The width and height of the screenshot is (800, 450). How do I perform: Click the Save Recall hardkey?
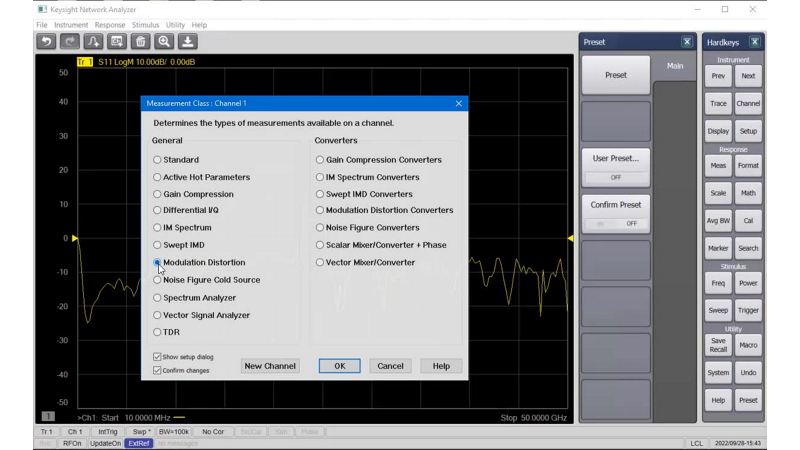point(718,345)
